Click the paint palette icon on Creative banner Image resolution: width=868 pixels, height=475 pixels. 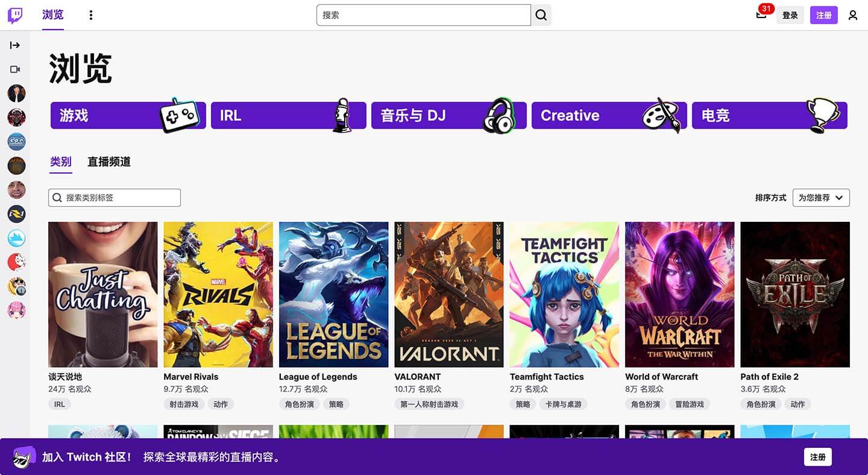coord(661,115)
